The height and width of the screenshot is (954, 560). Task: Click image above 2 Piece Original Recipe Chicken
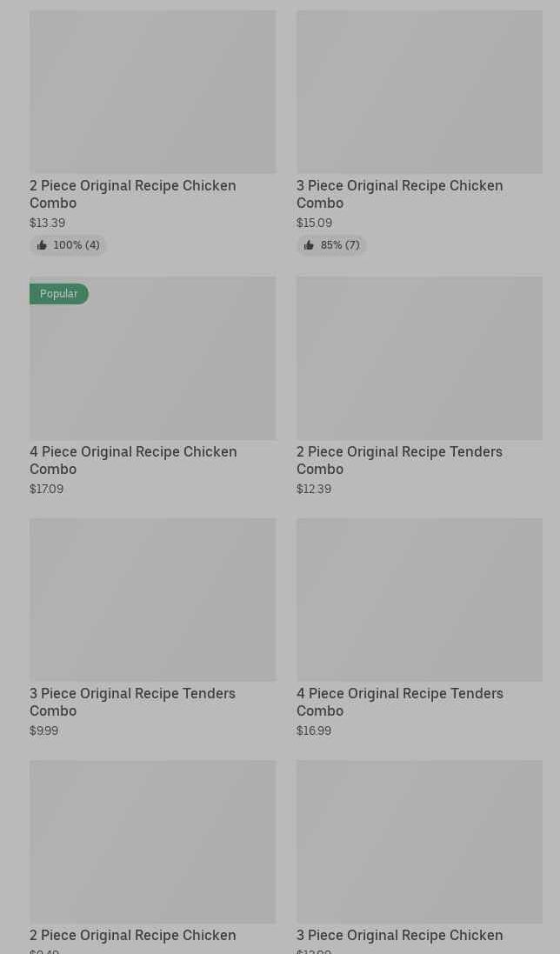point(152,841)
